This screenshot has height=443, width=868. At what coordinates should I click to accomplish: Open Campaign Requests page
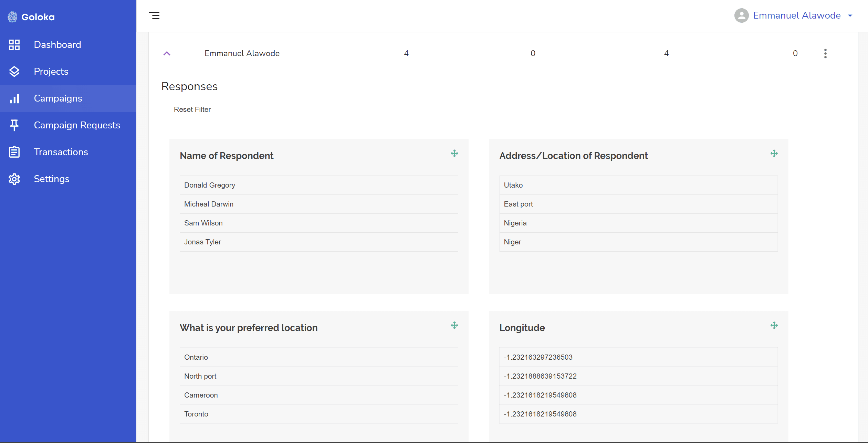pyautogui.click(x=77, y=125)
